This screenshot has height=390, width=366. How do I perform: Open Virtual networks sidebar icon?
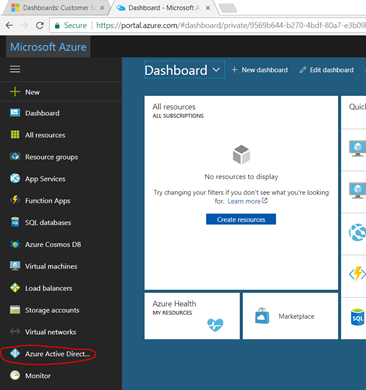tap(15, 331)
